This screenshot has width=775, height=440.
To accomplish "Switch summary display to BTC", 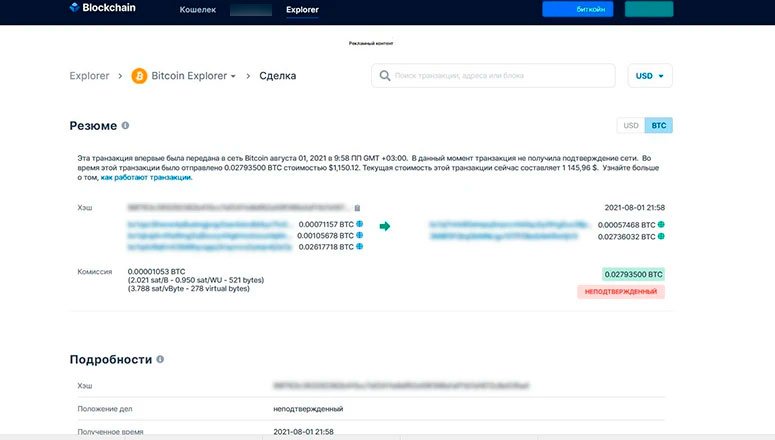I will tap(658, 126).
